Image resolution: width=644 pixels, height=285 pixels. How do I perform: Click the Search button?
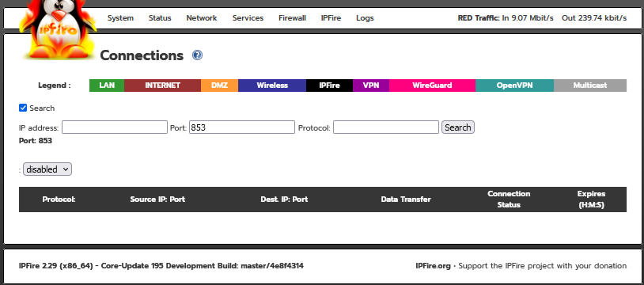pos(458,127)
